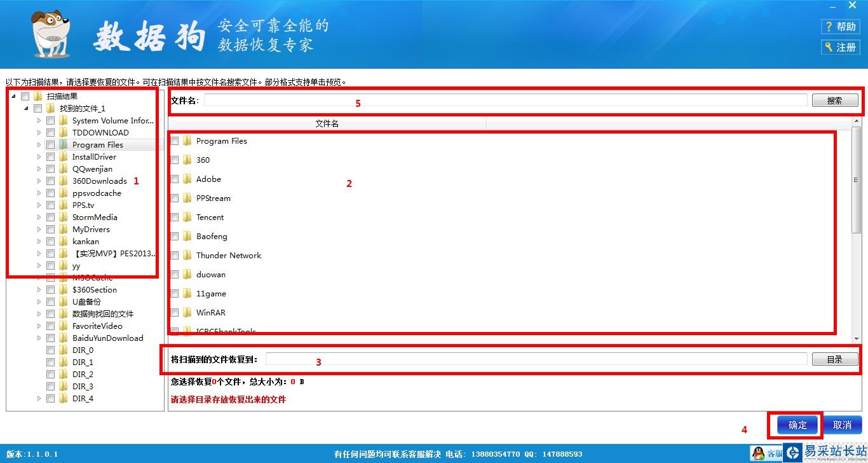The image size is (868, 463).
Task: Click the Program Files folder icon in tree
Action: pos(63,145)
